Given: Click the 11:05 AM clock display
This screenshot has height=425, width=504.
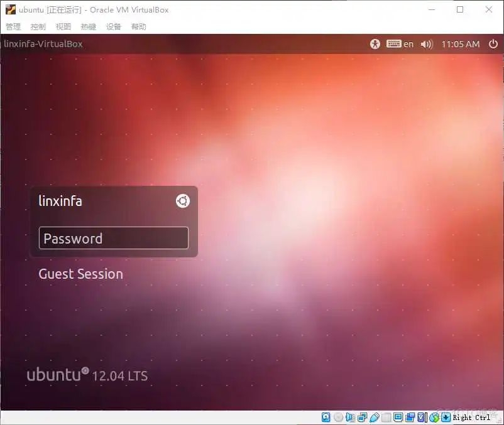Looking at the screenshot, I should [461, 44].
